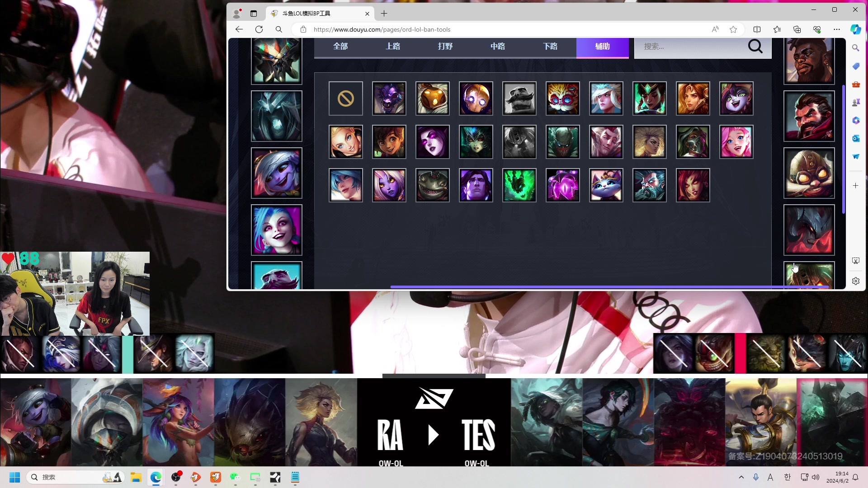Pick Rakan champion portrait

point(606,142)
